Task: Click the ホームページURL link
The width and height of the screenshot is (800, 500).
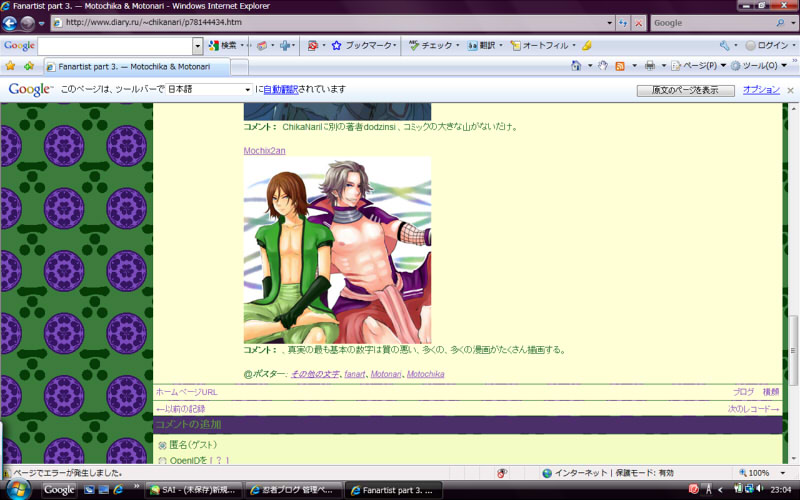Action: tap(187, 392)
